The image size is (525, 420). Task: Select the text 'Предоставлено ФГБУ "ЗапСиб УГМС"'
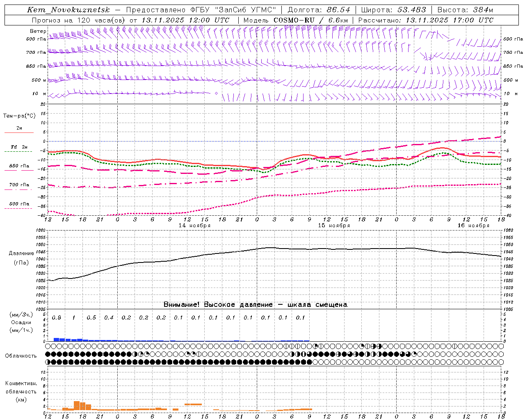point(201,10)
